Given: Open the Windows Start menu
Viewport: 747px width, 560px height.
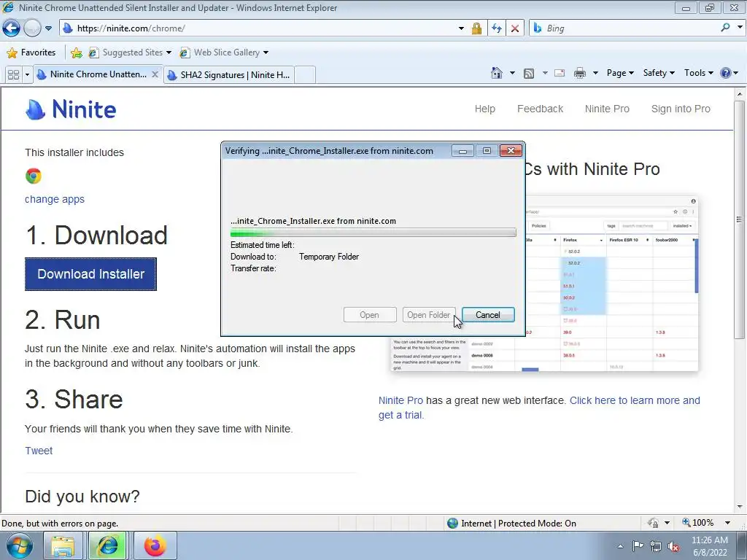Looking at the screenshot, I should coord(20,545).
